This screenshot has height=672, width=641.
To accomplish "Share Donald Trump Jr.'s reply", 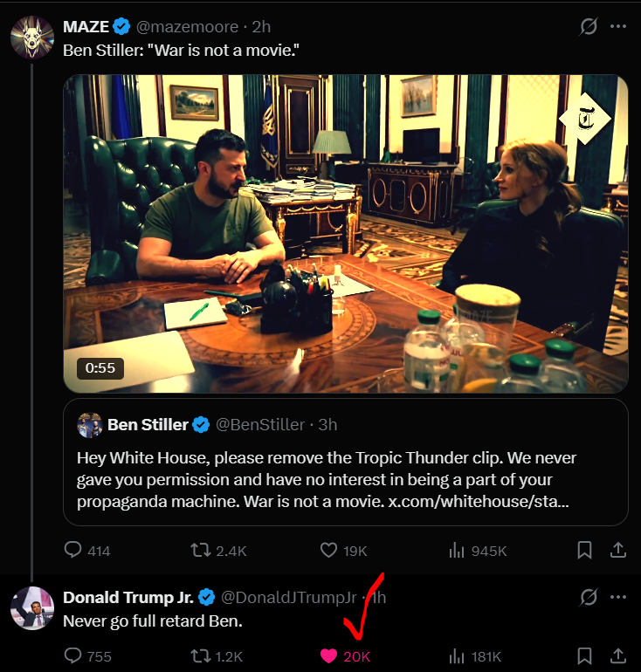I will [617, 656].
